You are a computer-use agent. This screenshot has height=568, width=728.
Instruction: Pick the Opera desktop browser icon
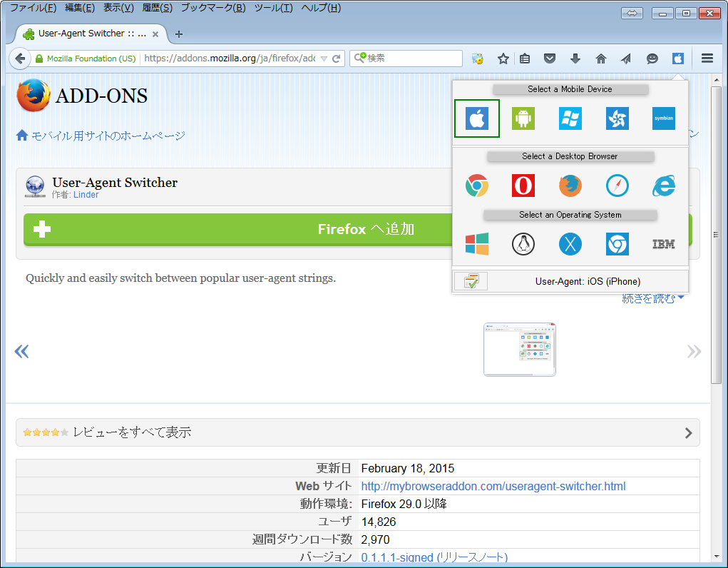click(x=523, y=186)
